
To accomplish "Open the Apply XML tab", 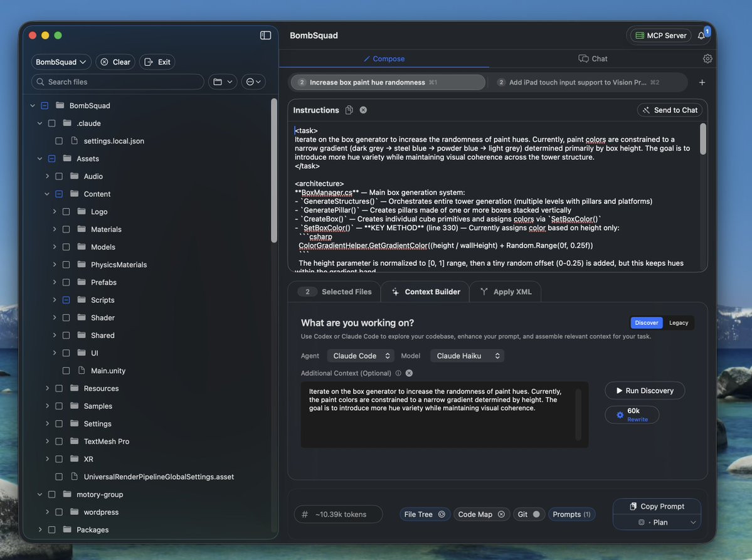I will 506,292.
